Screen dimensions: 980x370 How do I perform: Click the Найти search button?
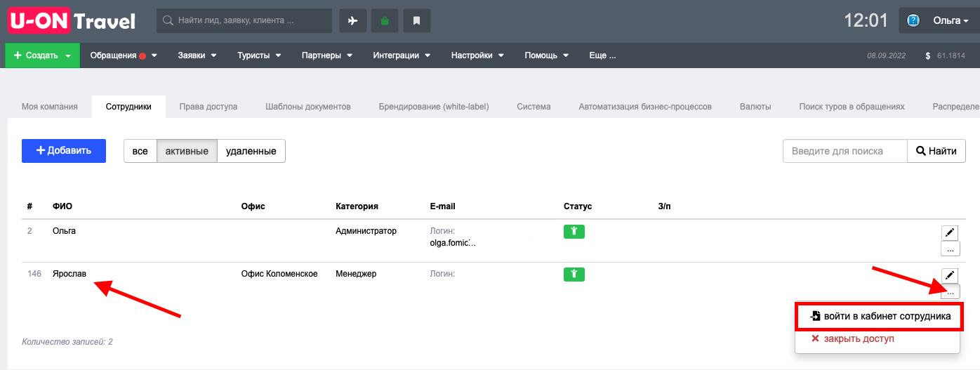pos(936,151)
